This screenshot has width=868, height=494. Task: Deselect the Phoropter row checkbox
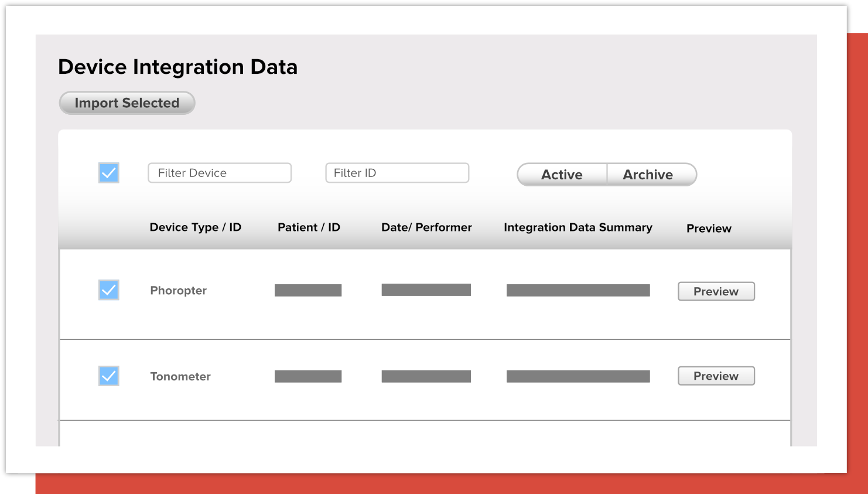click(108, 289)
